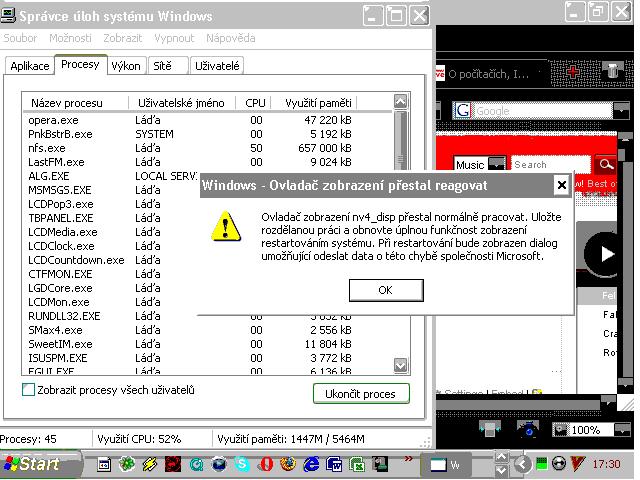Click the webpage Search text field
The image size is (640, 480).
(x=550, y=164)
